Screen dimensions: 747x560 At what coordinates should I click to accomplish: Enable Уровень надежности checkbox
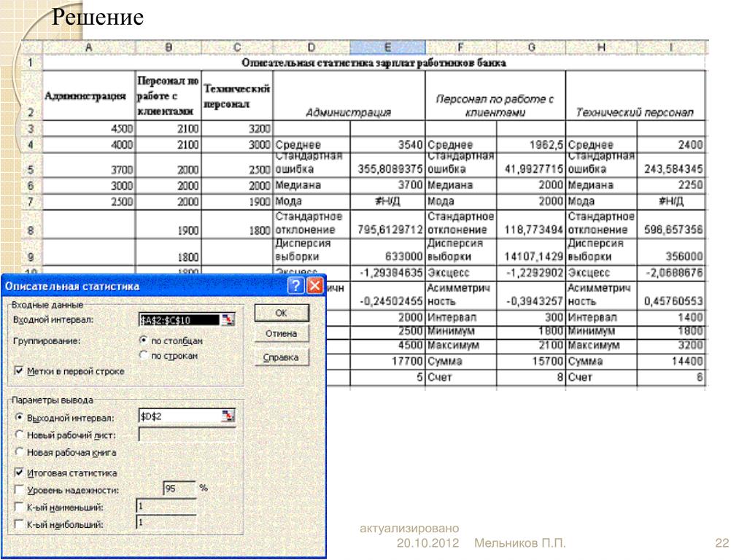pyautogui.click(x=19, y=489)
